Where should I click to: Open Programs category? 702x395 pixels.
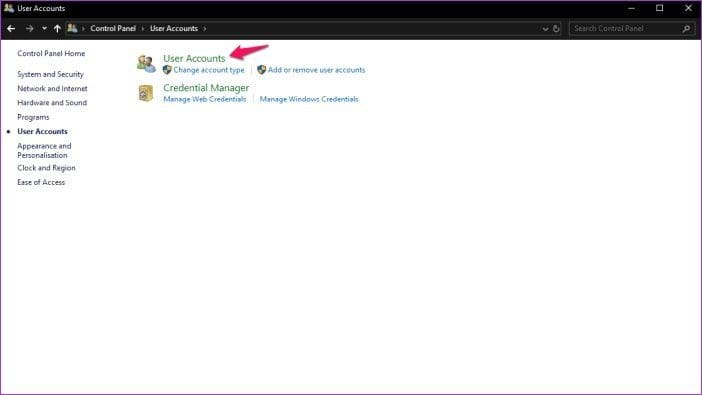click(x=33, y=117)
